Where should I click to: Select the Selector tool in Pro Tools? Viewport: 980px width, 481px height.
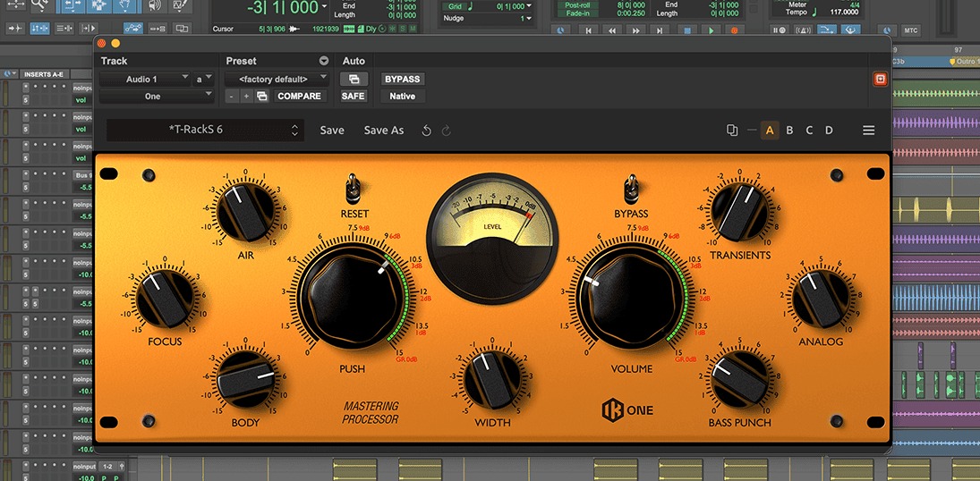pyautogui.click(x=98, y=5)
